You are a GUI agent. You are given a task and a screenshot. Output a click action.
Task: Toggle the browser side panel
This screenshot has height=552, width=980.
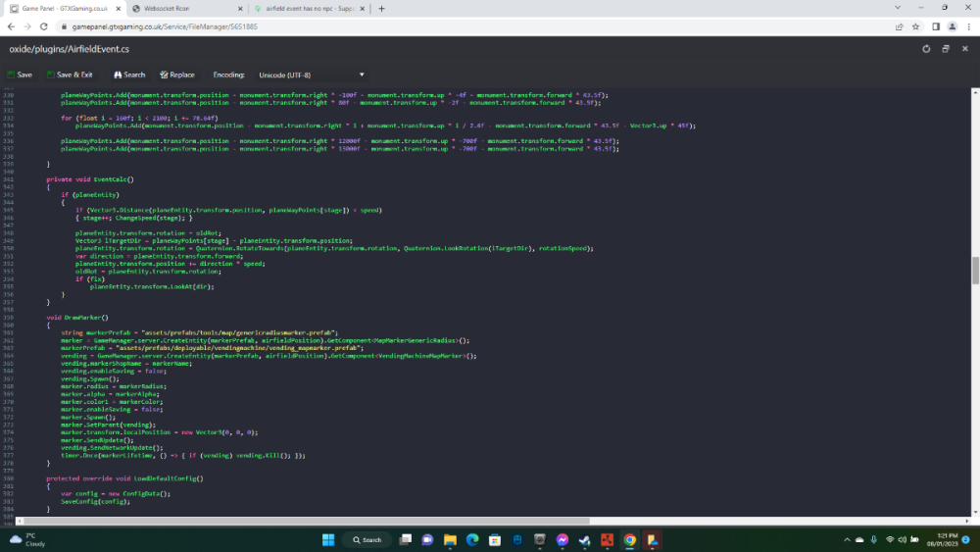point(936,26)
